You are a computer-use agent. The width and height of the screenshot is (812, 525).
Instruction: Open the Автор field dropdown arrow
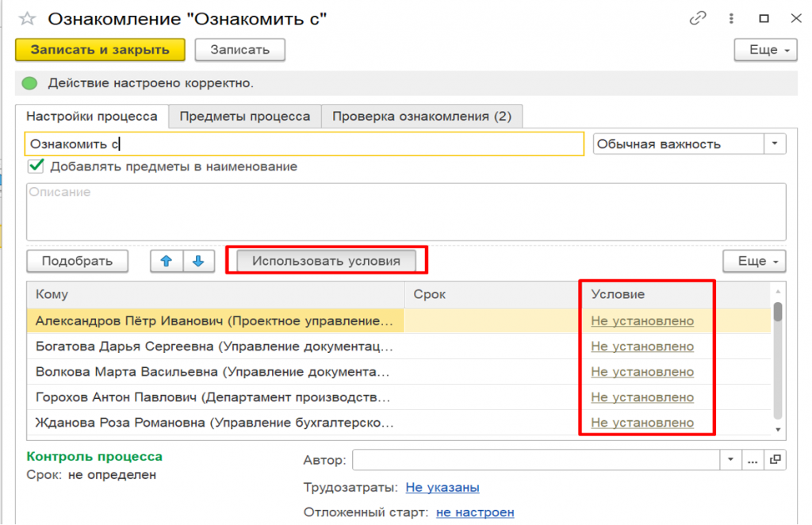click(730, 459)
